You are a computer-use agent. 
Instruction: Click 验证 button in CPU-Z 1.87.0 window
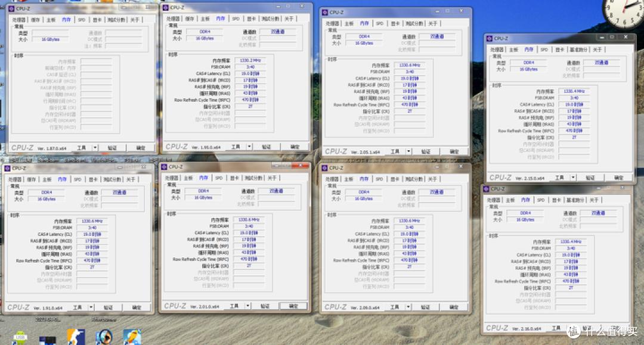pos(112,148)
